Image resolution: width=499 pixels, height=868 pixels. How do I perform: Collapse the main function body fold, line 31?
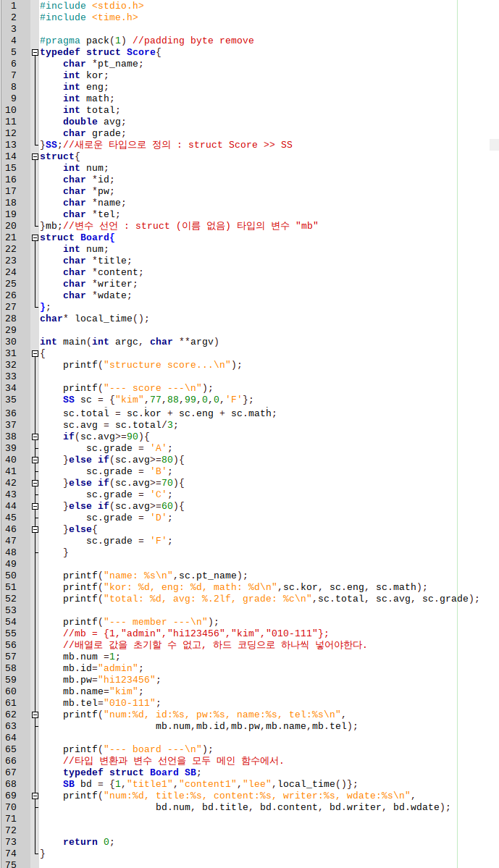tap(35, 354)
